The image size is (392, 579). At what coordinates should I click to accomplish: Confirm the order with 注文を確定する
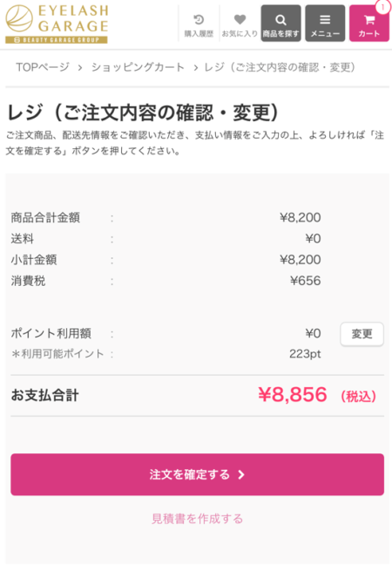pos(197,474)
